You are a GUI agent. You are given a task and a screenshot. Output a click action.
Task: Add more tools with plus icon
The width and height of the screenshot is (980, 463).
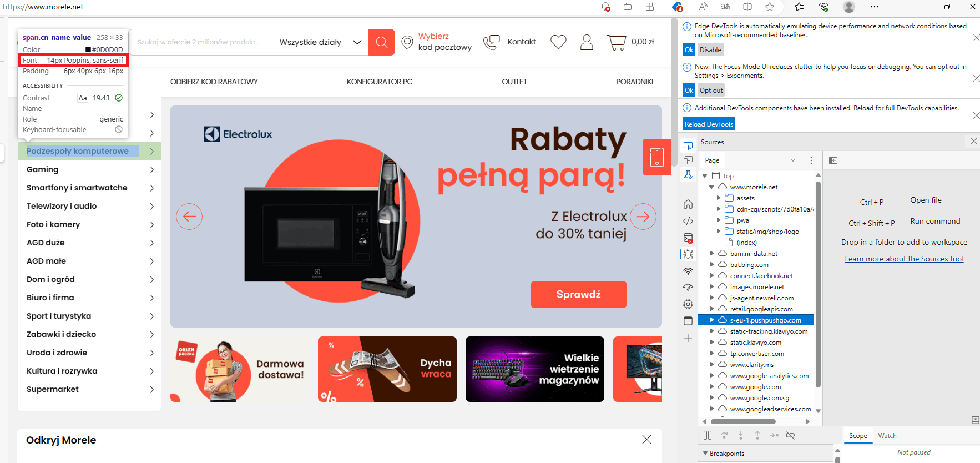[x=688, y=338]
